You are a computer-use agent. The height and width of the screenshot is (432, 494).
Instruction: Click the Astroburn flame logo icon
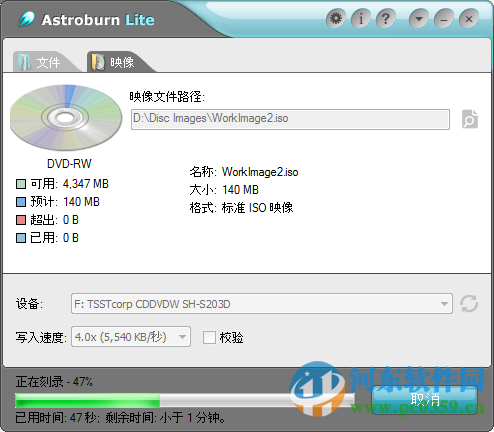coord(27,19)
